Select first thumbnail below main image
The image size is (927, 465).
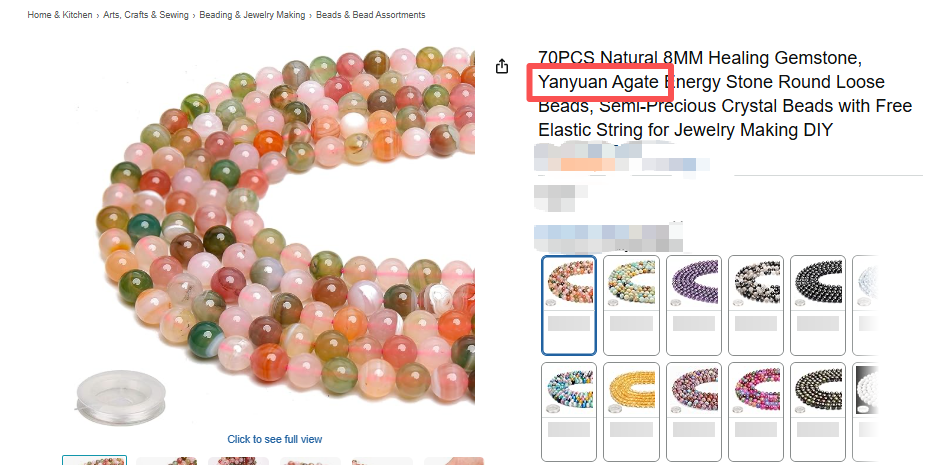95,460
